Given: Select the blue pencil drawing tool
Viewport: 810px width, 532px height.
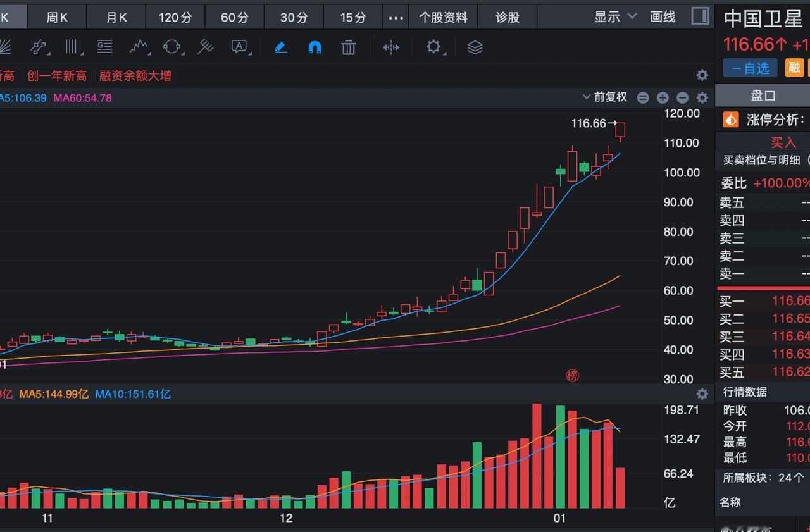Looking at the screenshot, I should tap(280, 46).
